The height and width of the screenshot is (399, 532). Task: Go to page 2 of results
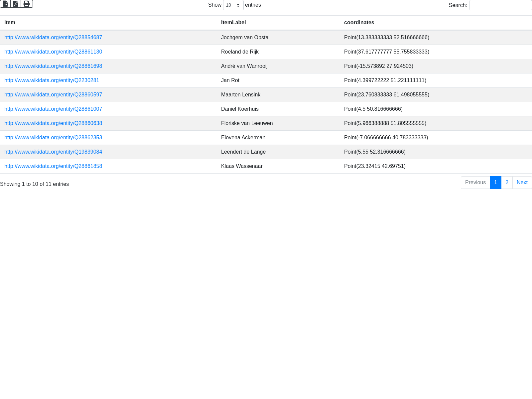click(507, 183)
